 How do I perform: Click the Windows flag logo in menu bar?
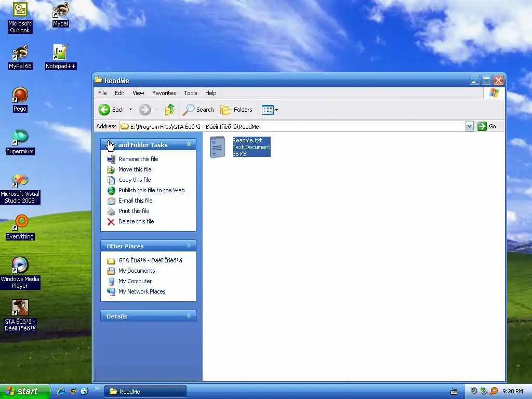pyautogui.click(x=494, y=93)
